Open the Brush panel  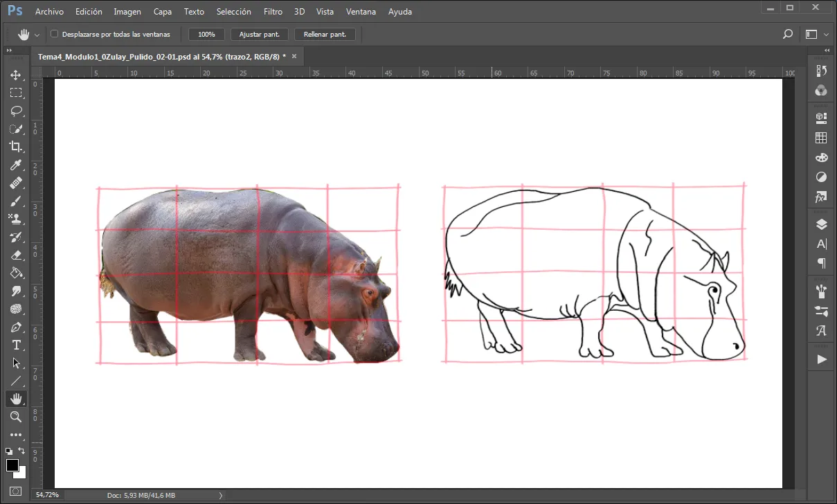(822, 290)
